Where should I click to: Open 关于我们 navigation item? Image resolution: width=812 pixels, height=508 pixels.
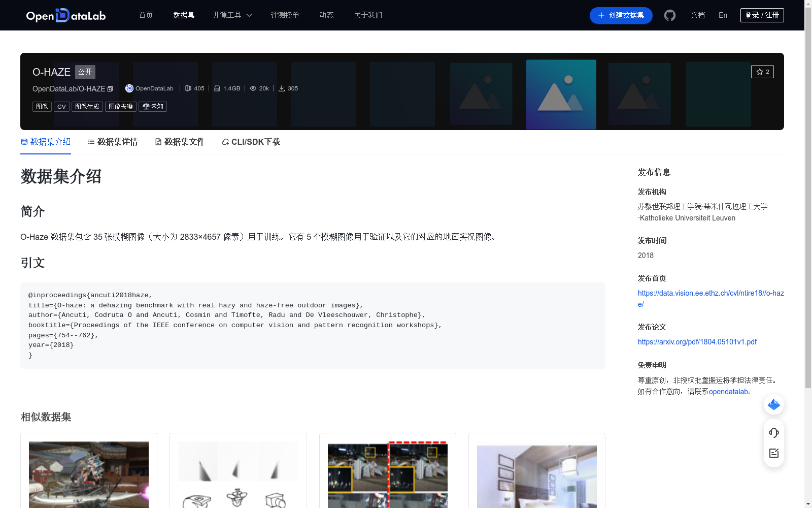click(368, 15)
